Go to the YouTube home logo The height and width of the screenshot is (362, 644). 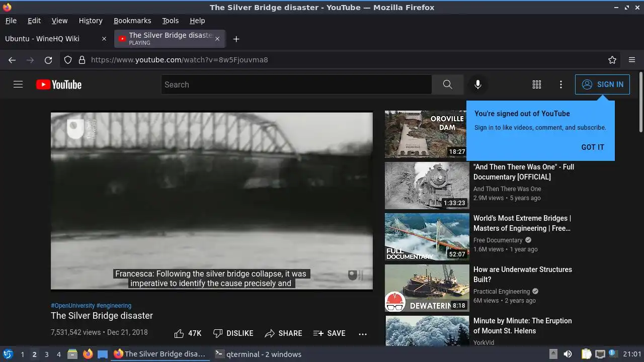[x=59, y=84]
